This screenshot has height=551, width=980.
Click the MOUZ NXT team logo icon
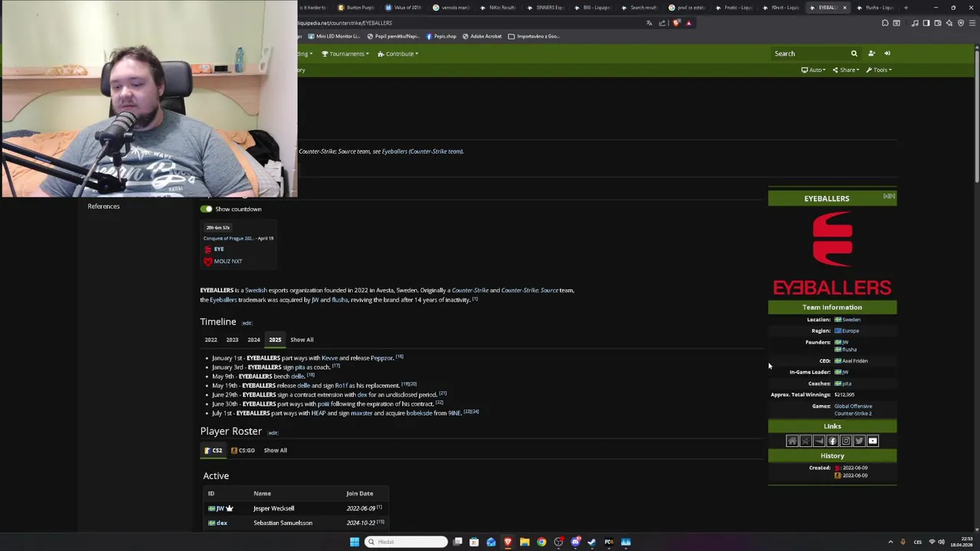point(207,261)
